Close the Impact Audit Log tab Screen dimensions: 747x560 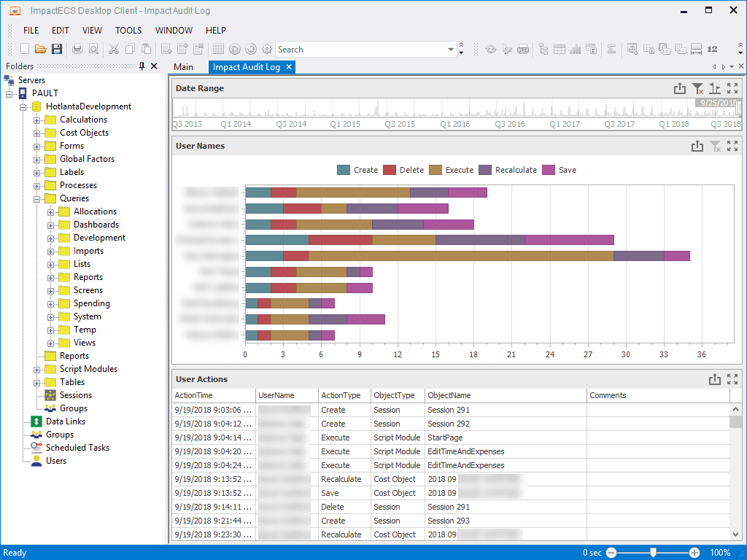tap(289, 67)
